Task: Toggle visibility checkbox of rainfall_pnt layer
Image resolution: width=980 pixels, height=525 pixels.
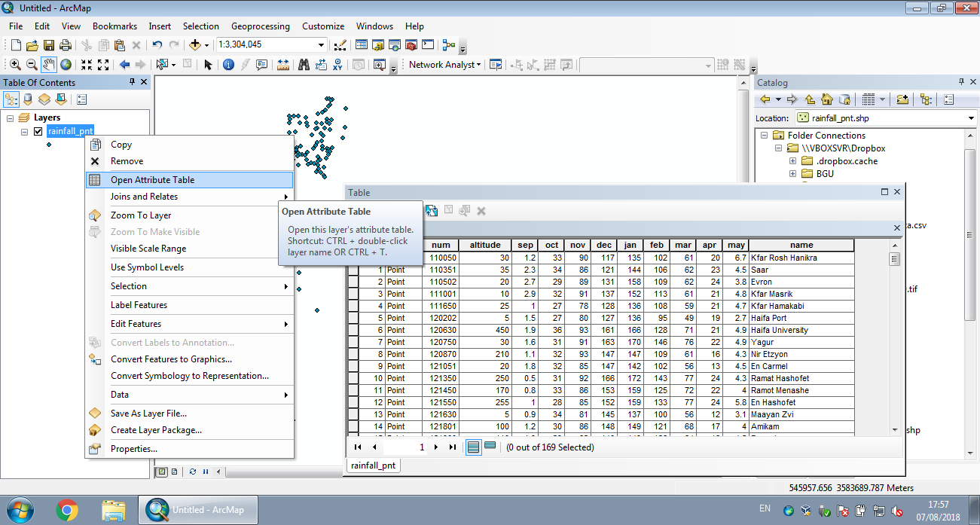Action: pos(36,130)
